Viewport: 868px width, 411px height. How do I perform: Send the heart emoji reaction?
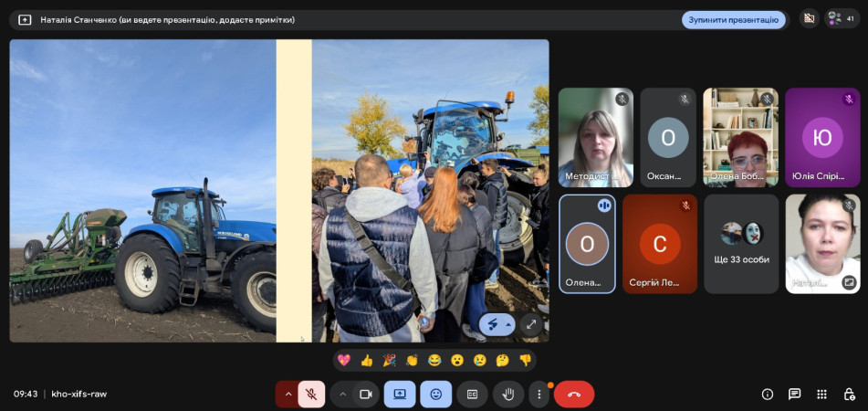coord(344,360)
